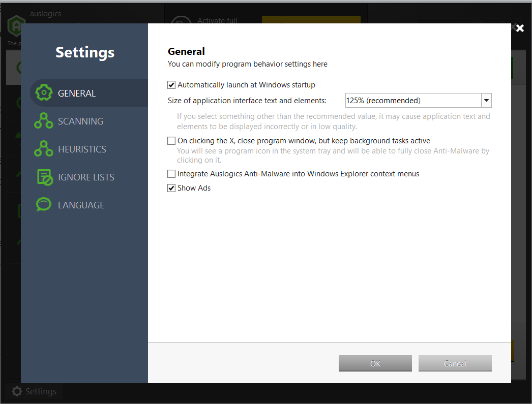
Task: Disable automatic launch at Windows startup
Action: pyautogui.click(x=171, y=85)
